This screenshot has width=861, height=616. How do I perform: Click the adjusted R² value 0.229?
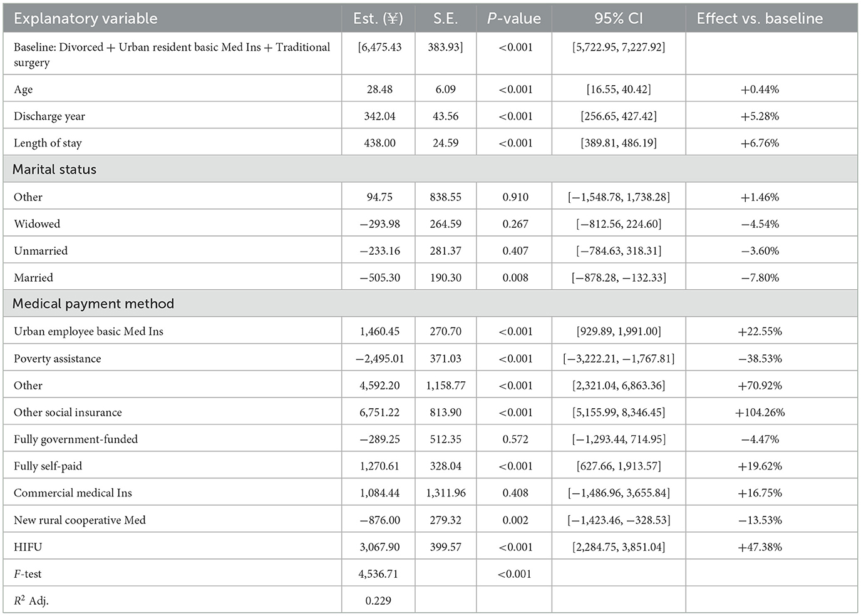pos(378,601)
